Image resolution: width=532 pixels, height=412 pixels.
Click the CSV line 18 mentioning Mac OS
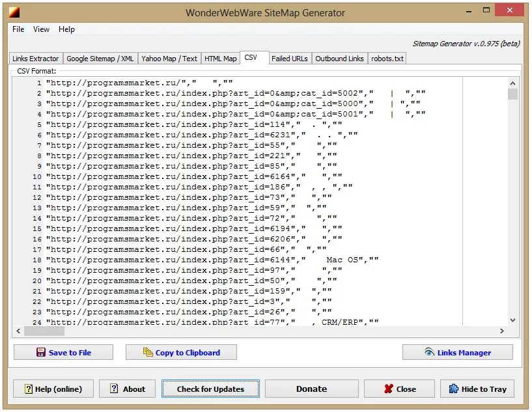212,260
